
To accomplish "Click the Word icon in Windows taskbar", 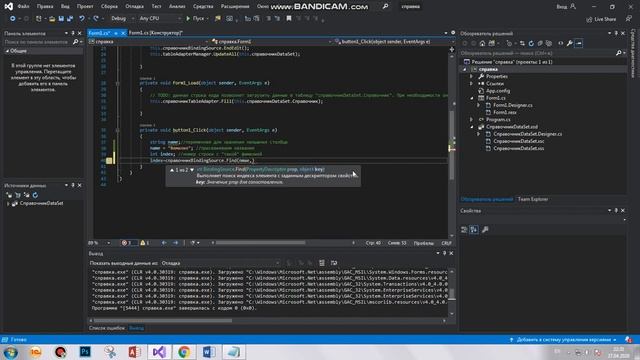I will pyautogui.click(x=209, y=352).
